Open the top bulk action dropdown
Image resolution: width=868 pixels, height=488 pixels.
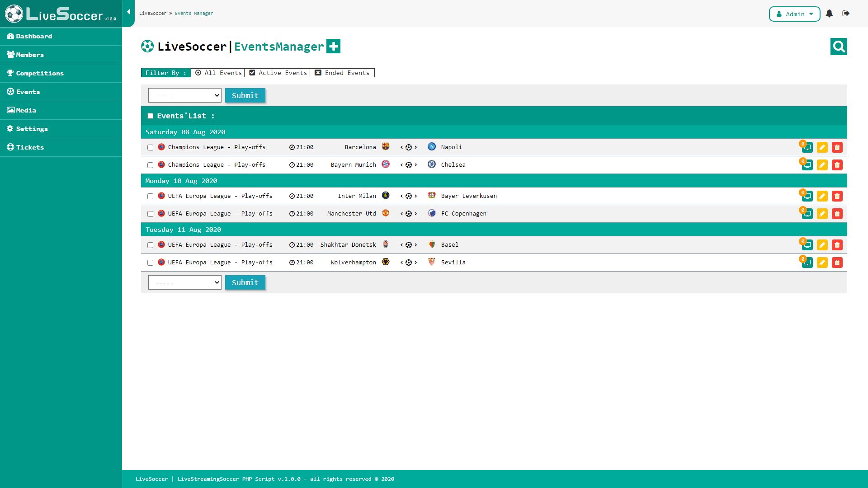[184, 95]
